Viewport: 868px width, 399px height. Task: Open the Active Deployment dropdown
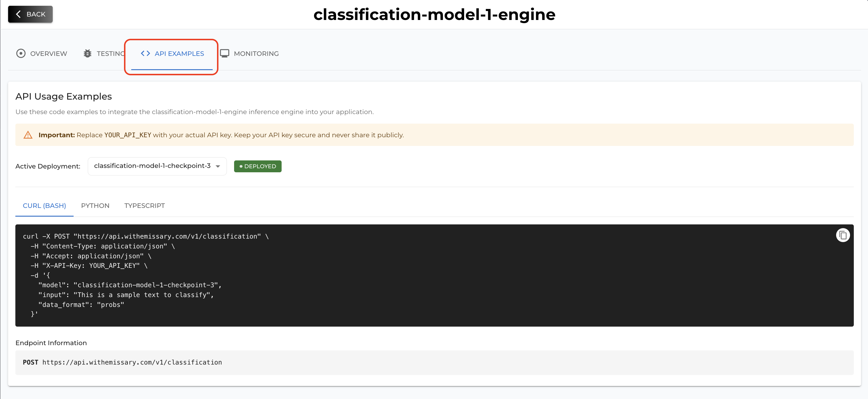(x=157, y=166)
